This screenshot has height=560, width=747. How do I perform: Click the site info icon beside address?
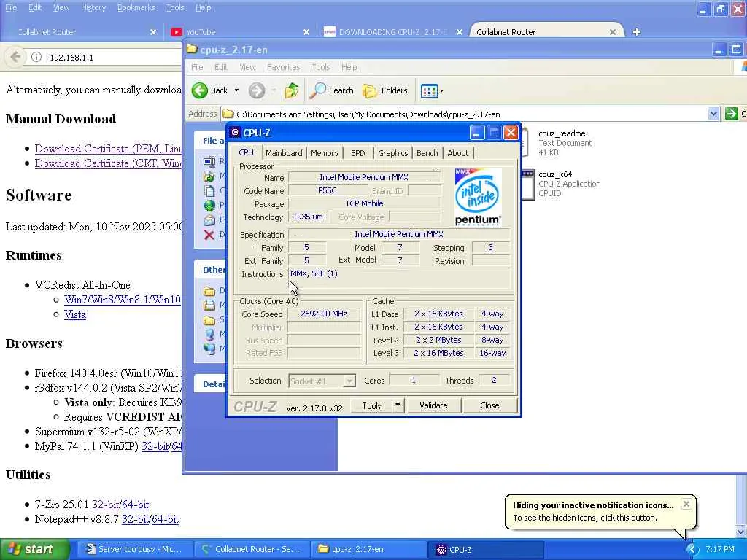(36, 57)
